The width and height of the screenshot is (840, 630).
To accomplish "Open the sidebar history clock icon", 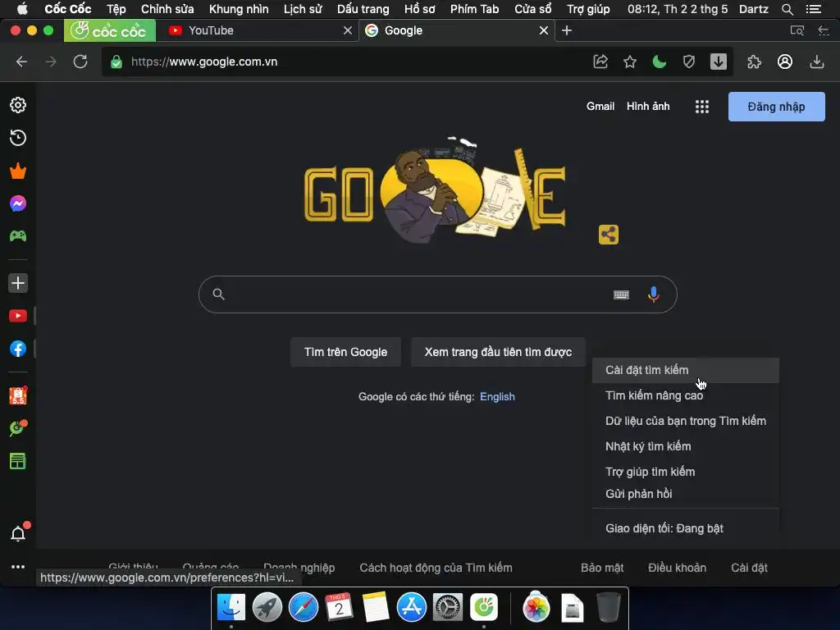I will (x=18, y=138).
